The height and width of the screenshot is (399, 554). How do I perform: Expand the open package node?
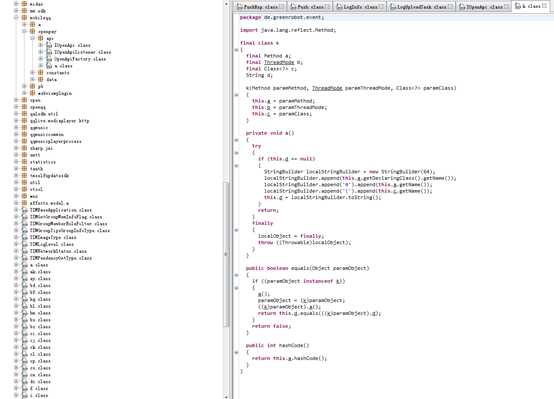[x=16, y=100]
